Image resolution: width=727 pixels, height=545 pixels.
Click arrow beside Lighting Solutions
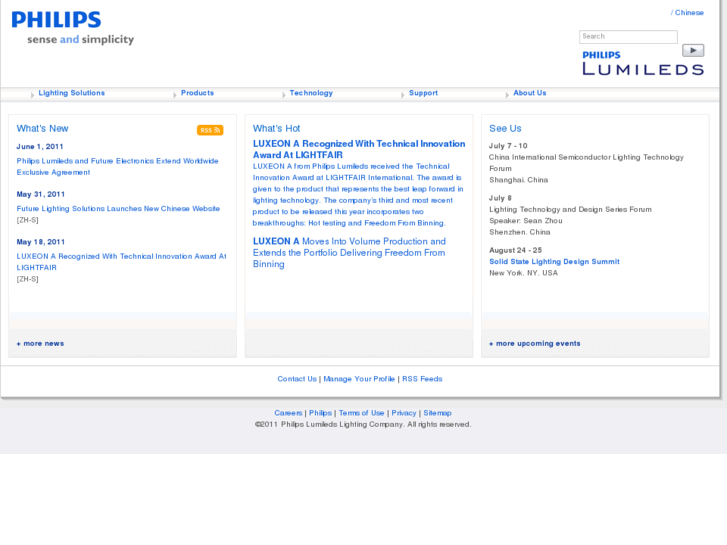[32, 95]
